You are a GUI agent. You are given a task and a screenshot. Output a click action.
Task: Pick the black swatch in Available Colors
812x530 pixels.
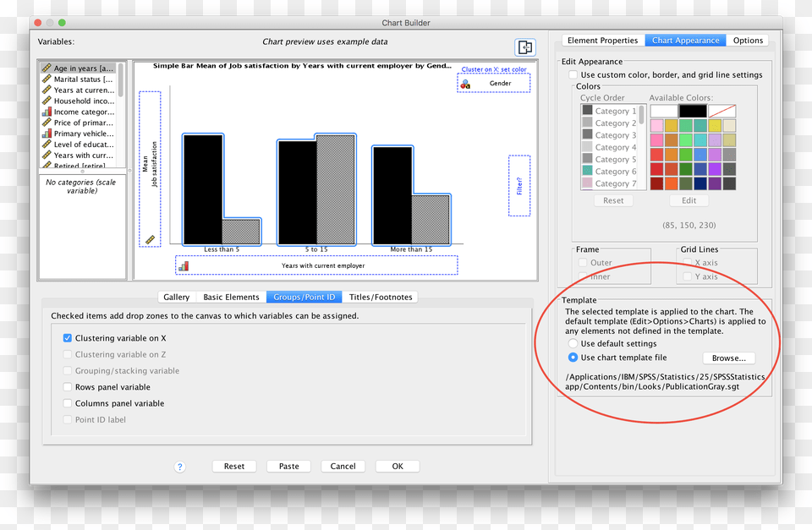[x=693, y=111]
